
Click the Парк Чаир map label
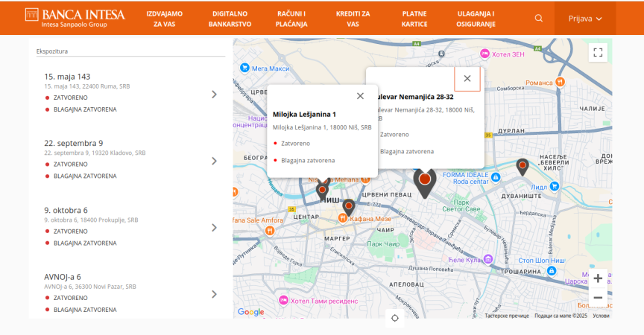tap(383, 244)
